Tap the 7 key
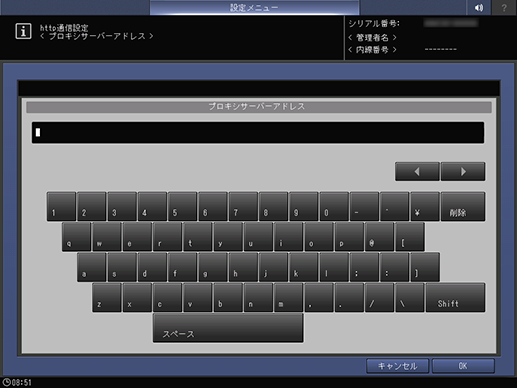Image resolution: width=517 pixels, height=388 pixels. (243, 206)
